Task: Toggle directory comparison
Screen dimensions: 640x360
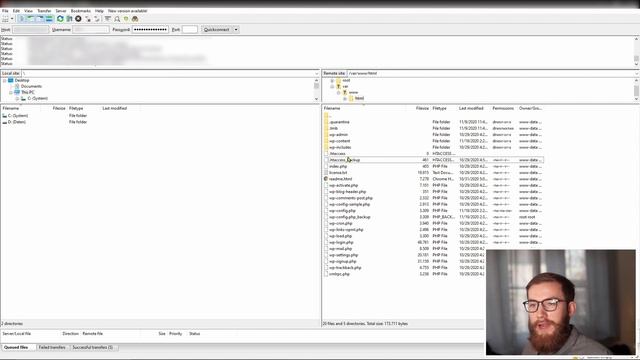Action: coord(117,19)
